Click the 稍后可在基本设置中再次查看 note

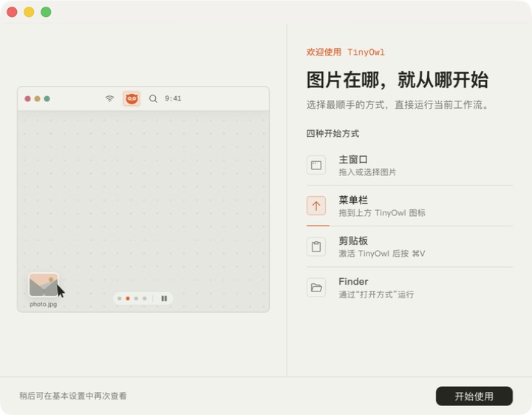pos(72,396)
